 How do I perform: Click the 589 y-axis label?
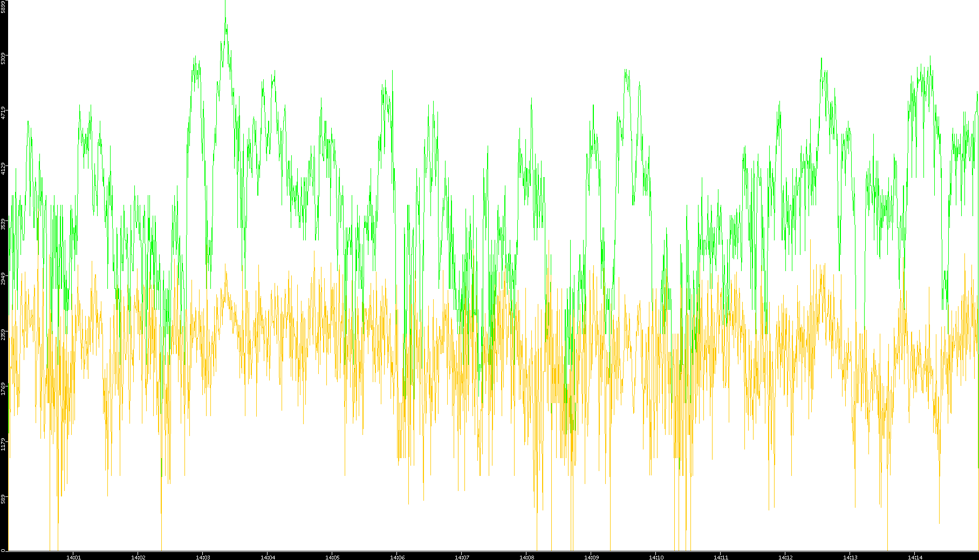(x=3, y=500)
